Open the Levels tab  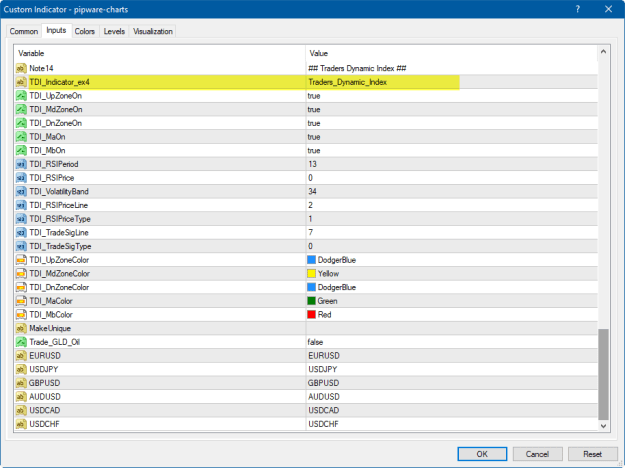point(114,31)
